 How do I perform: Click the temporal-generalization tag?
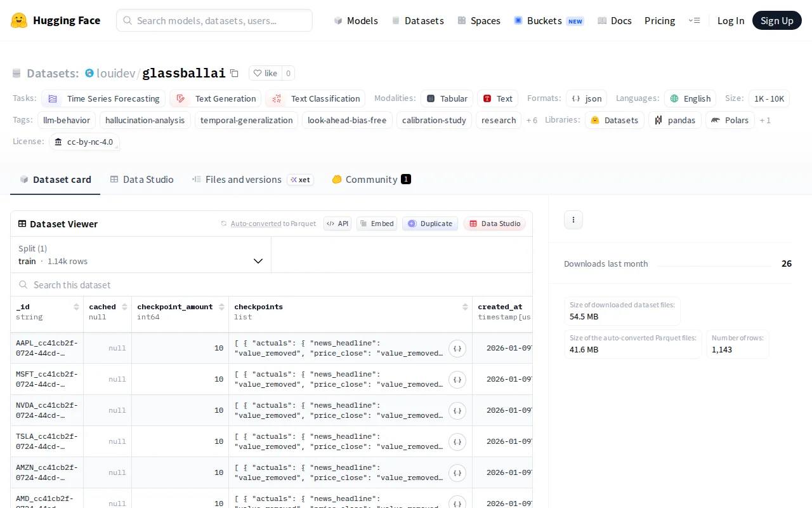[x=247, y=120]
